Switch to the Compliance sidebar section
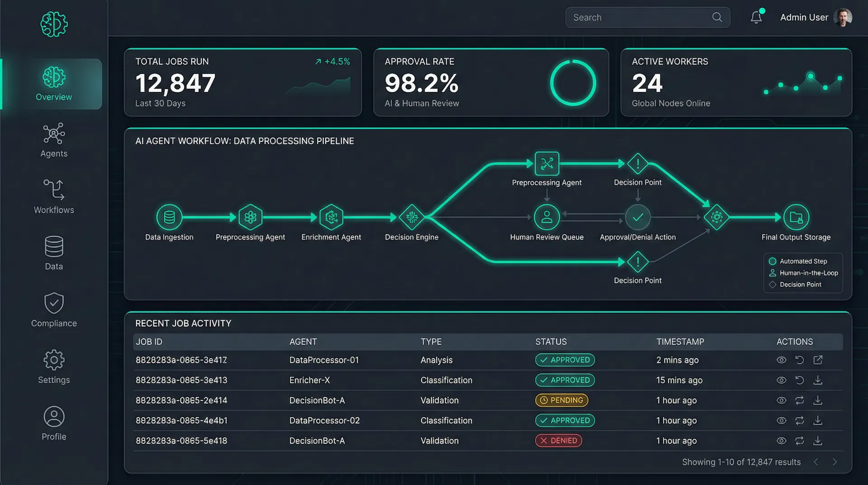This screenshot has width=868, height=485. (x=54, y=310)
